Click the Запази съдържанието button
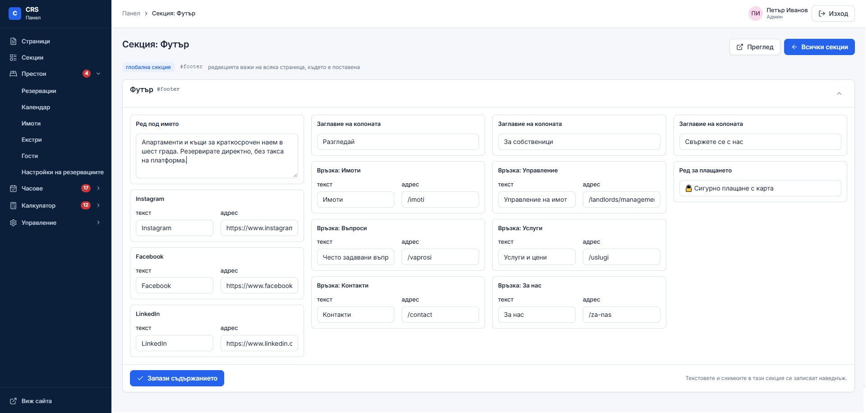 coord(177,378)
